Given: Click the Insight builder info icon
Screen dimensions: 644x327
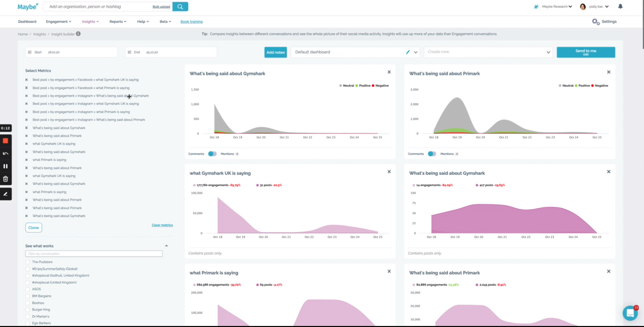Looking at the screenshot, I should pyautogui.click(x=78, y=34).
